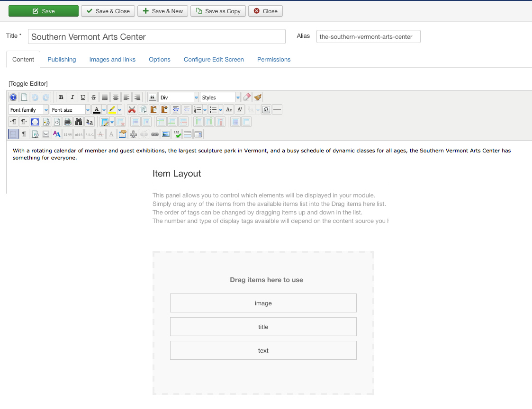Insert special character with omega icon

pyautogui.click(x=266, y=109)
